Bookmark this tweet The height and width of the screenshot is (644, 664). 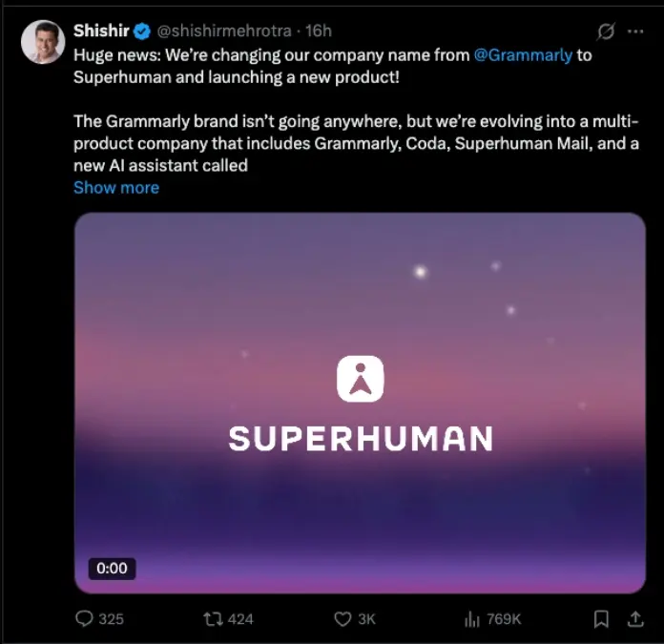(x=601, y=619)
